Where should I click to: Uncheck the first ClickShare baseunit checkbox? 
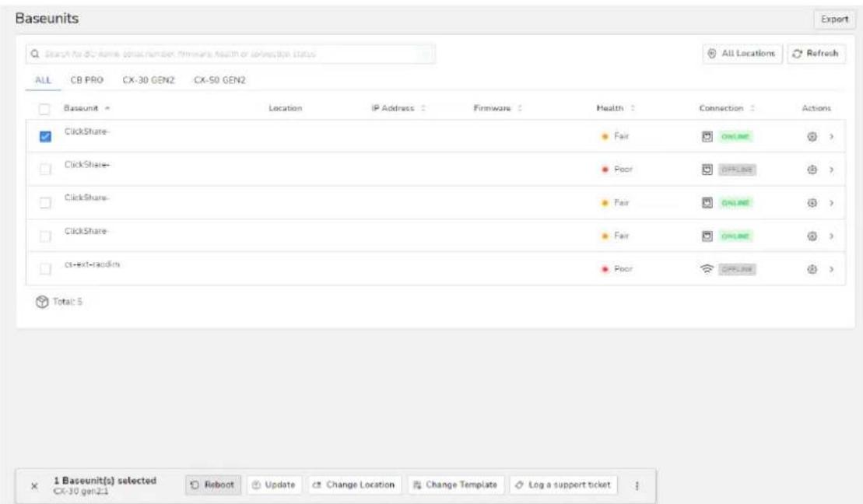point(45,136)
